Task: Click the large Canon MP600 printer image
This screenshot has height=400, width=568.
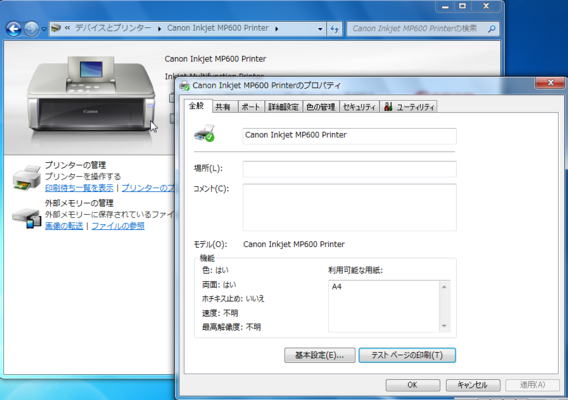Action: (91, 93)
